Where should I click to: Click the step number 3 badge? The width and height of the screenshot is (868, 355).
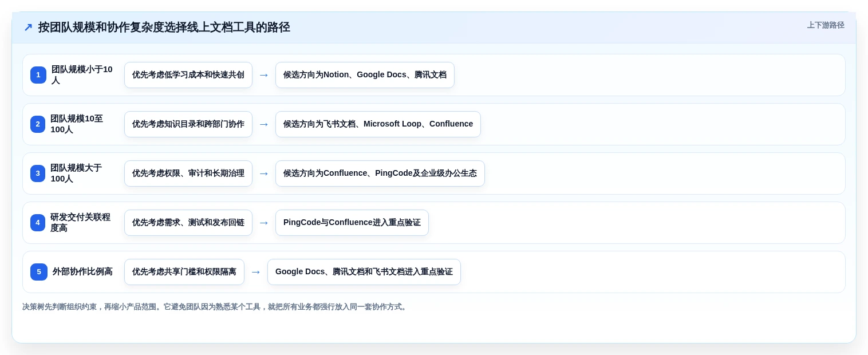38,173
